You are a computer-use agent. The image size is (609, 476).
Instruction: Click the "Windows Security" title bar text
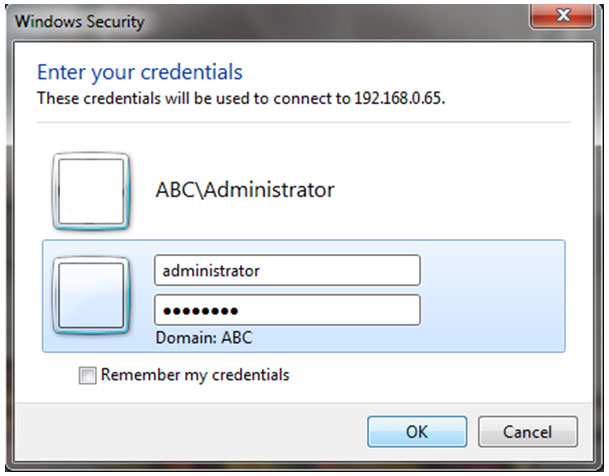tap(80, 21)
